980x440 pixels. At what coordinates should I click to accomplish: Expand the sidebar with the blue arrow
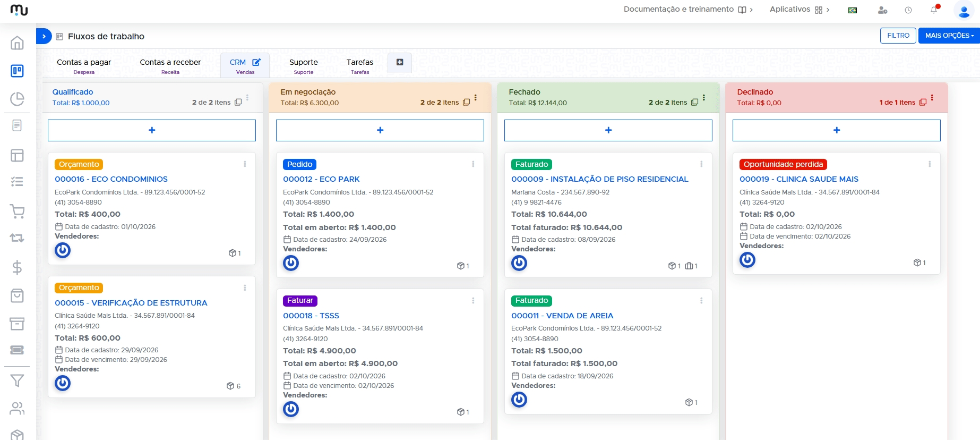point(44,36)
